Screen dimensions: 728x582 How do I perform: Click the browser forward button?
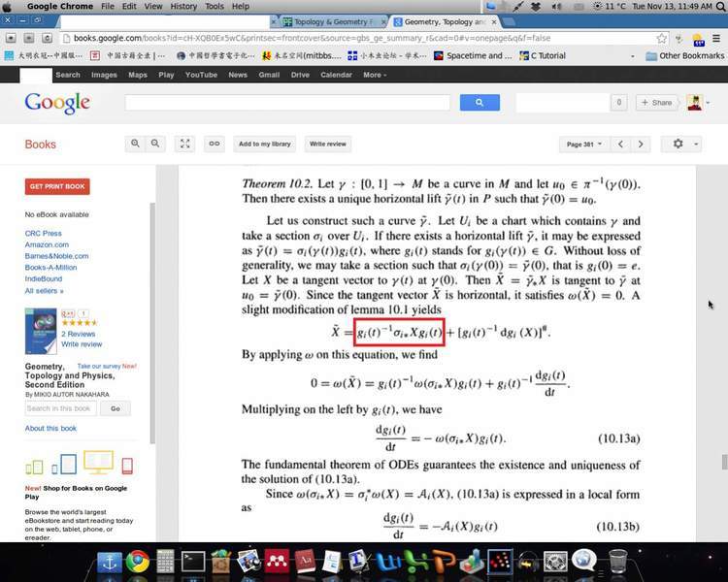[x=29, y=38]
